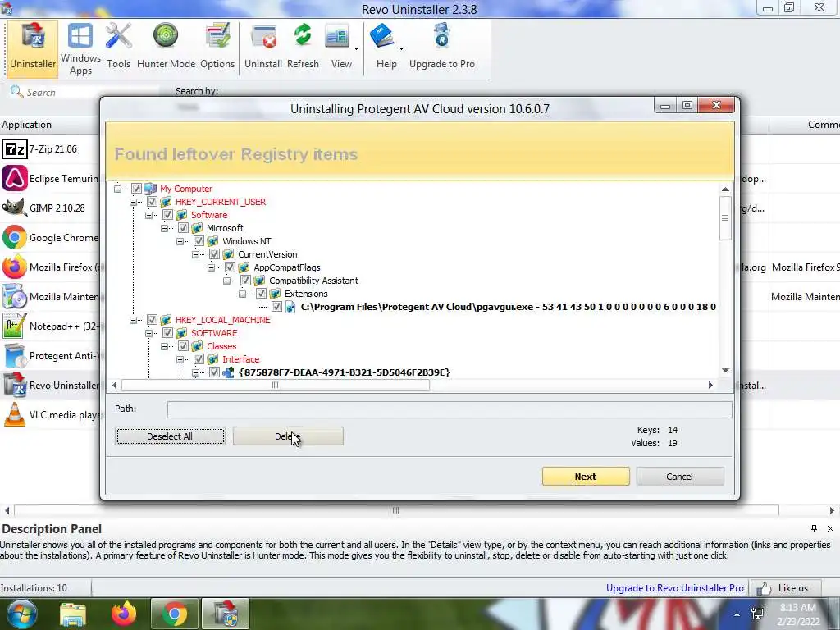Select the Notepad++ application icon

click(x=15, y=326)
